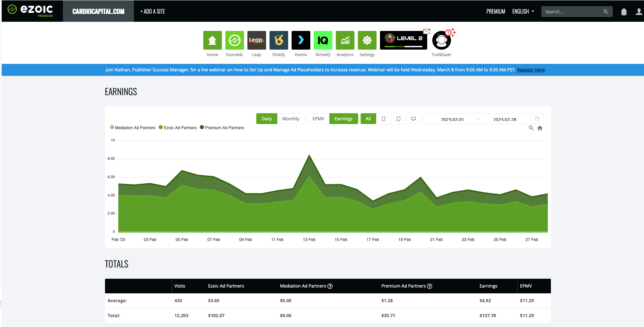Show help for Mediation Ad Partners
Viewport: 644px width, 327px height.
pos(330,286)
